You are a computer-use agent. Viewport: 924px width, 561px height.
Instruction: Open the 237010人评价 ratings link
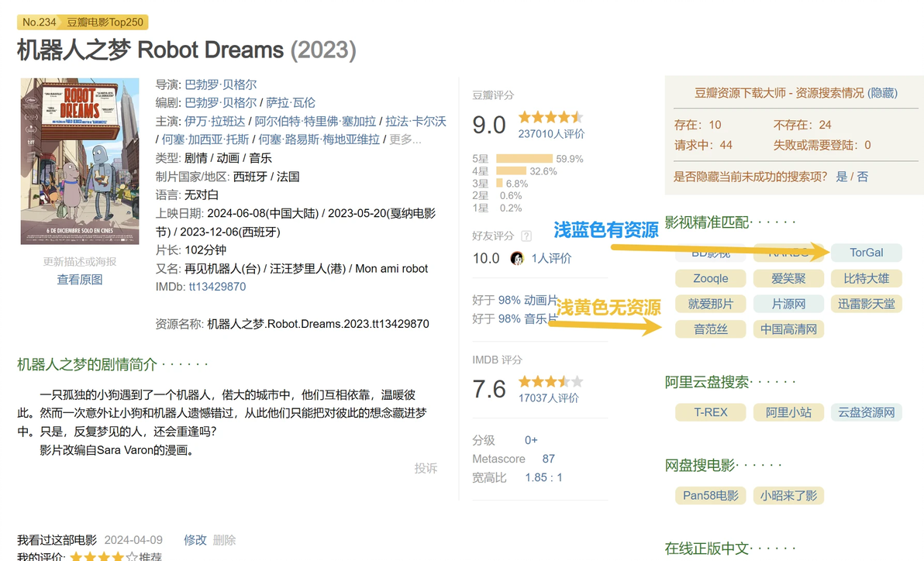551,133
